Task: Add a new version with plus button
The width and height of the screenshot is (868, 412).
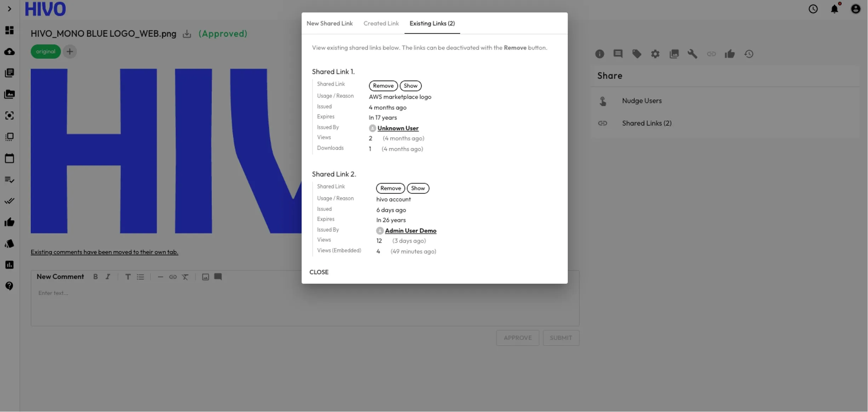Action: point(70,52)
